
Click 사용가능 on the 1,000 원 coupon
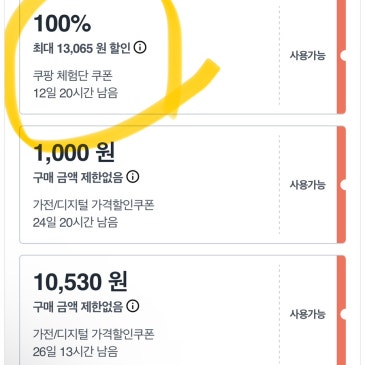coord(307,185)
